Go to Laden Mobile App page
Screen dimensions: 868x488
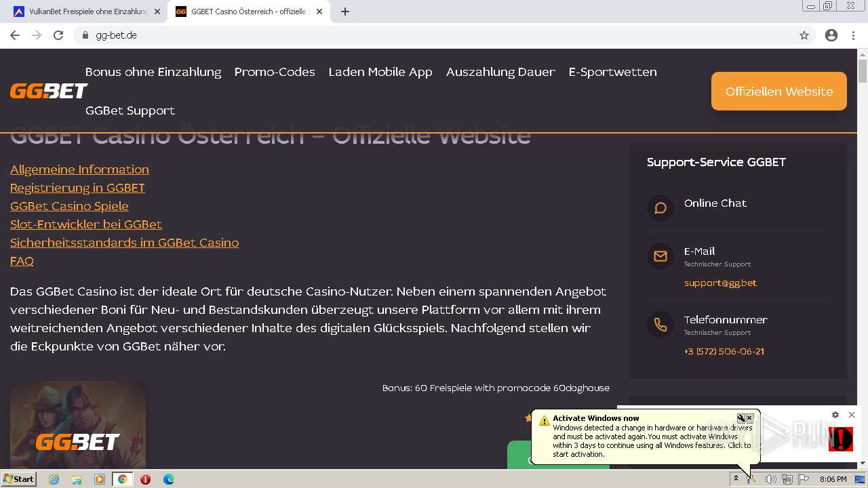[380, 72]
